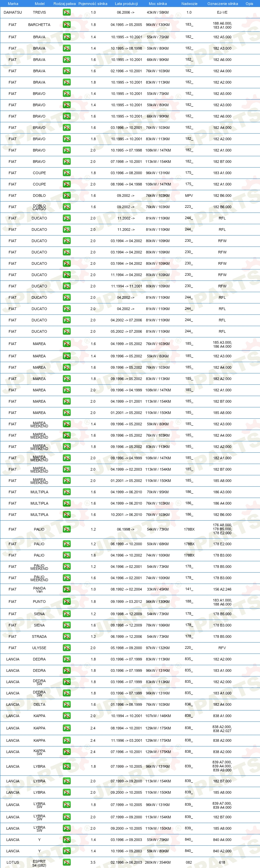
Task: Click the Nadwozie column header
Action: (x=190, y=4)
